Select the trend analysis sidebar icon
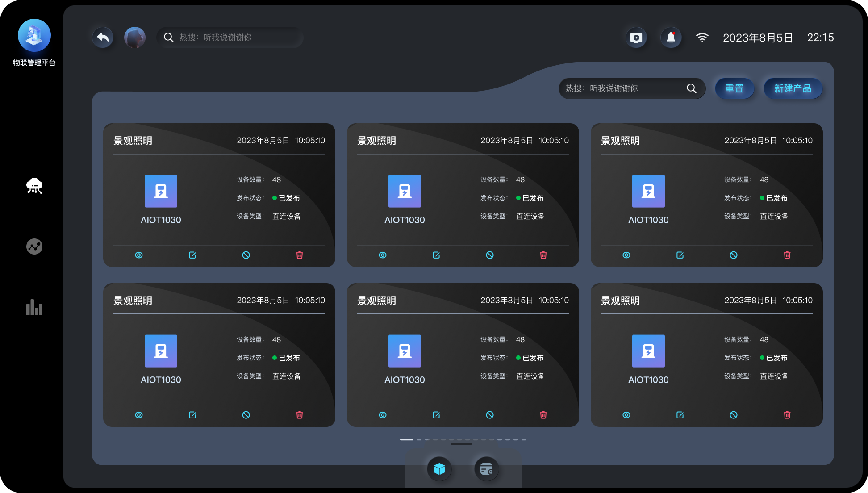Viewport: 868px width, 493px height. point(34,246)
